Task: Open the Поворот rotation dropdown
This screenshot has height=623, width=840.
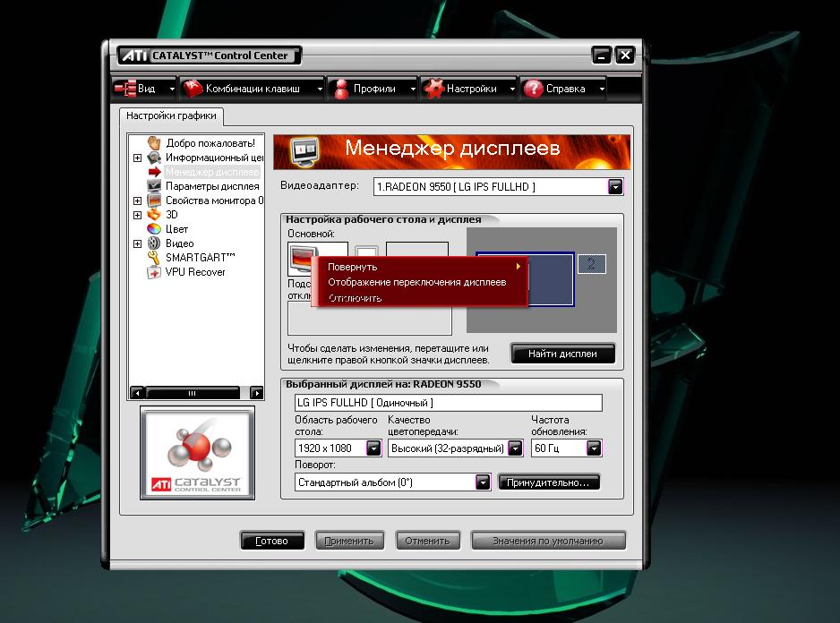Action: 483,482
